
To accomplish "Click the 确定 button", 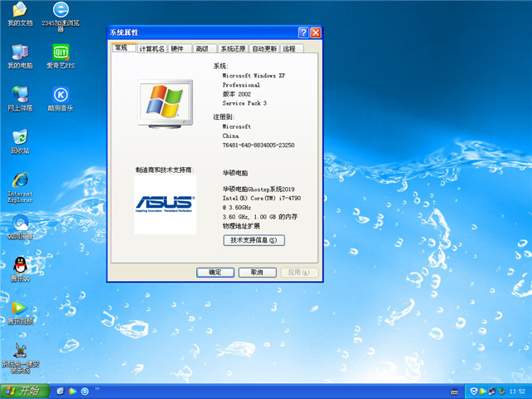I will coord(215,273).
